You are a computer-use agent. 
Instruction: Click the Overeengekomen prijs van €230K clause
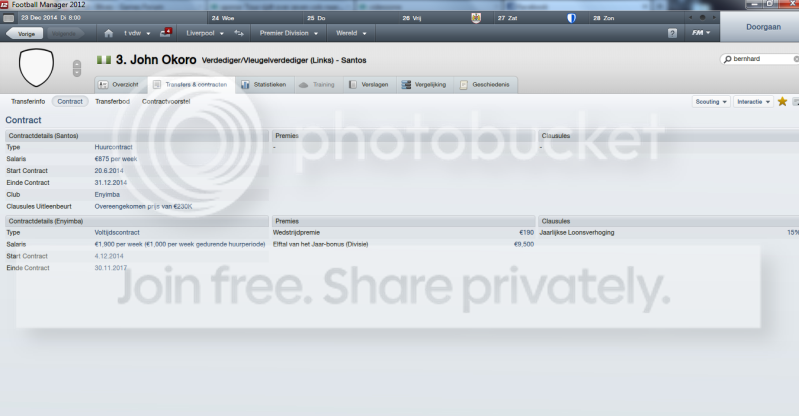point(143,206)
